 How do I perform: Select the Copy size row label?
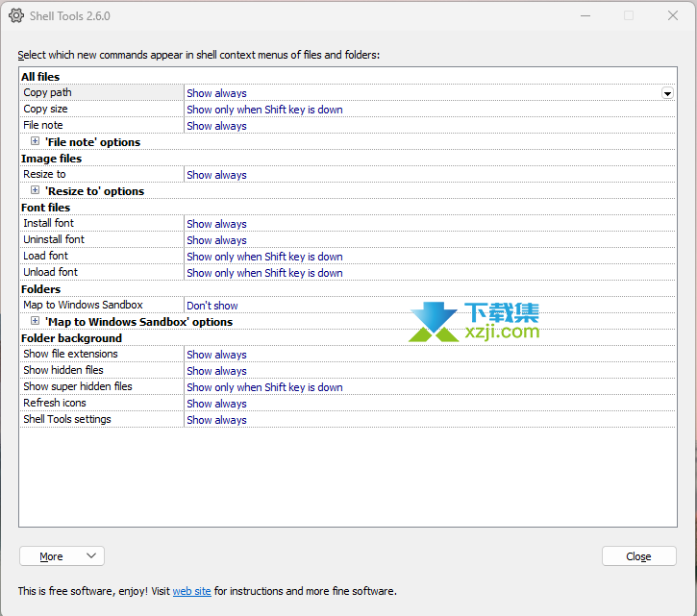[45, 109]
